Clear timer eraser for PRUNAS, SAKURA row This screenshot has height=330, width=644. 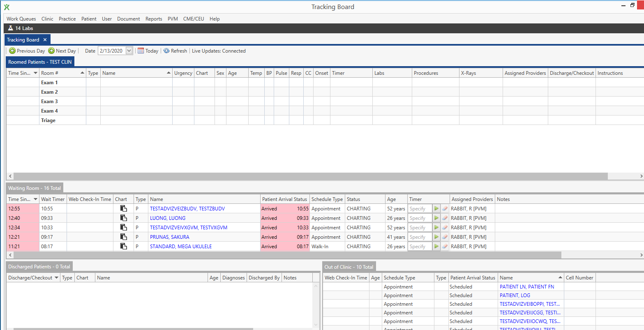click(445, 237)
